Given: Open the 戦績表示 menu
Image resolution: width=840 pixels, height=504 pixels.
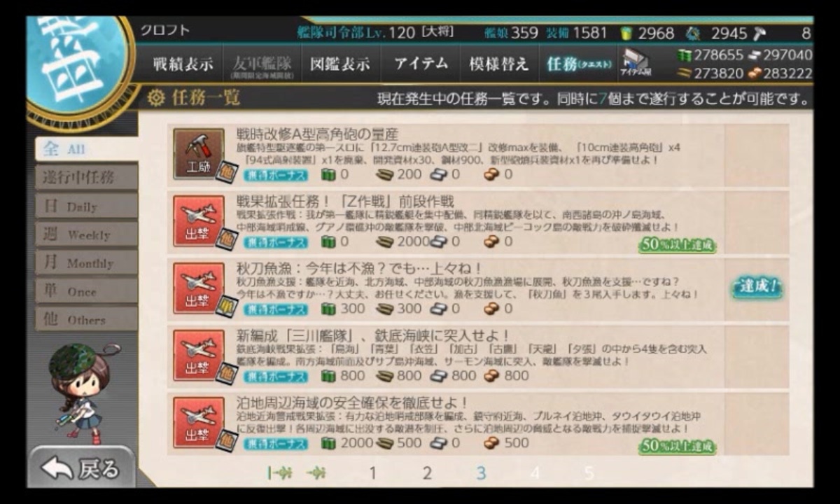Looking at the screenshot, I should click(183, 64).
